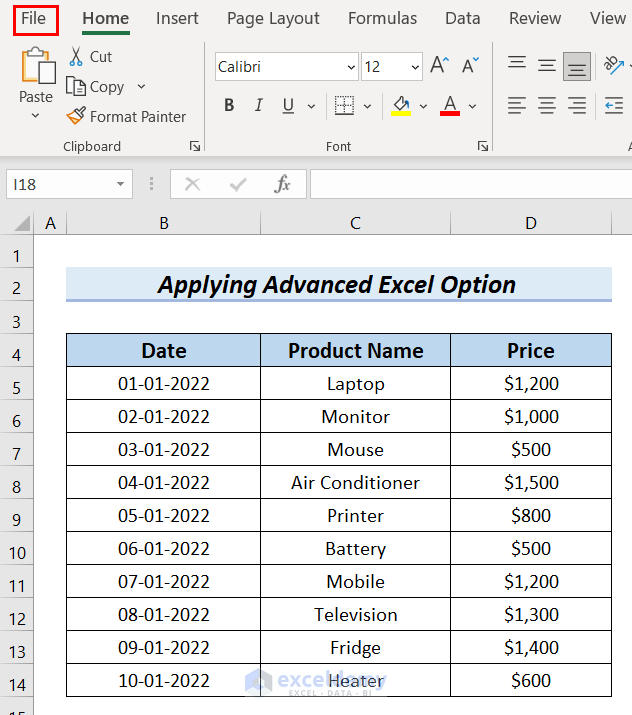Toggle Bold formatting
The height and width of the screenshot is (715, 632).
[229, 106]
